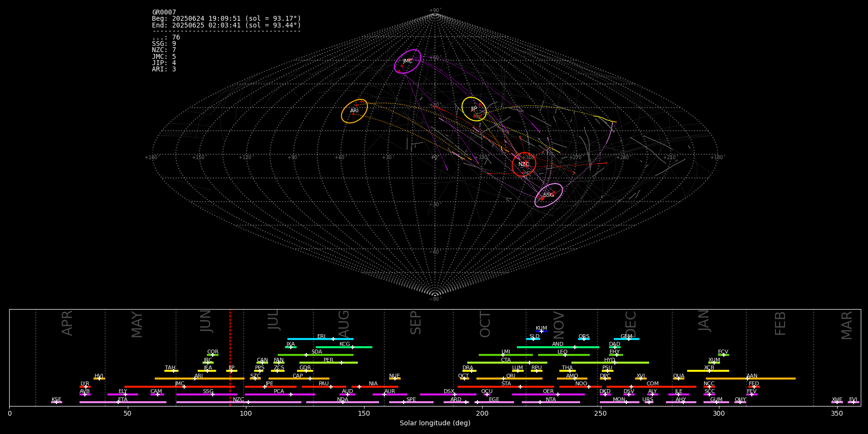The width and height of the screenshot is (868, 434).
Task: Click the DRA shower label
Action: (x=468, y=368)
